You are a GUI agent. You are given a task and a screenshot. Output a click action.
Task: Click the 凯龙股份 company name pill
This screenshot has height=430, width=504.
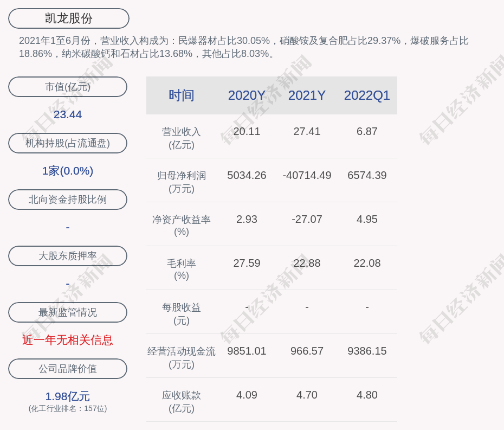(x=68, y=18)
